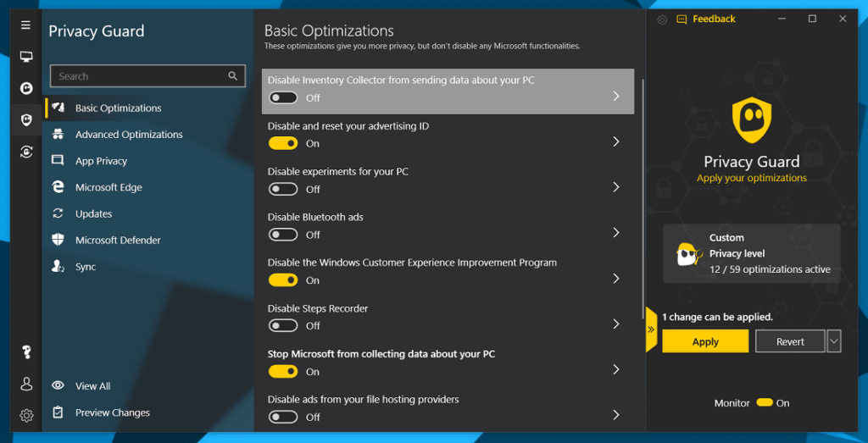Open the Feedback link
Viewport: 868px width, 443px height.
click(x=714, y=19)
